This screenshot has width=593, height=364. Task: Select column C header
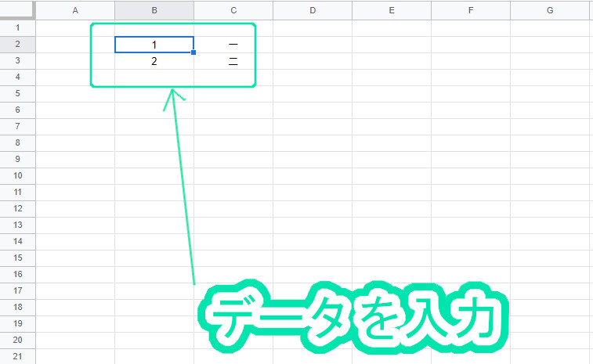click(x=233, y=10)
